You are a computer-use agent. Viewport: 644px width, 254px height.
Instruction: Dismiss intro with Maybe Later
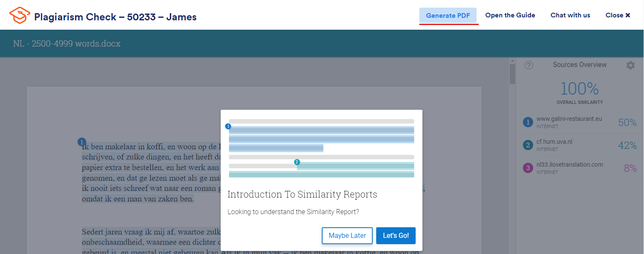(x=347, y=236)
